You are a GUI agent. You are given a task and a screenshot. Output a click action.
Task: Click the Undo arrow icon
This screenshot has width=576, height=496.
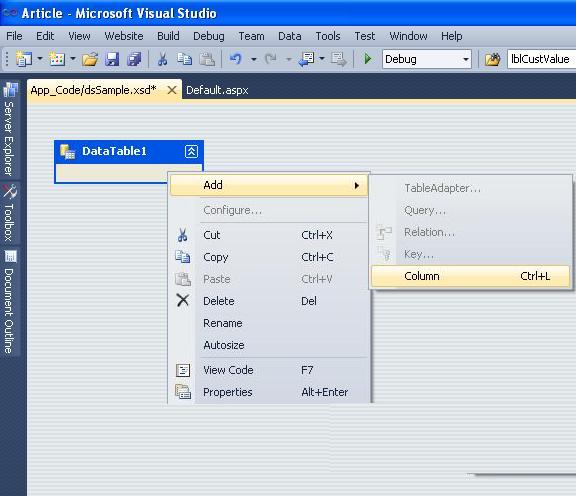pos(236,59)
